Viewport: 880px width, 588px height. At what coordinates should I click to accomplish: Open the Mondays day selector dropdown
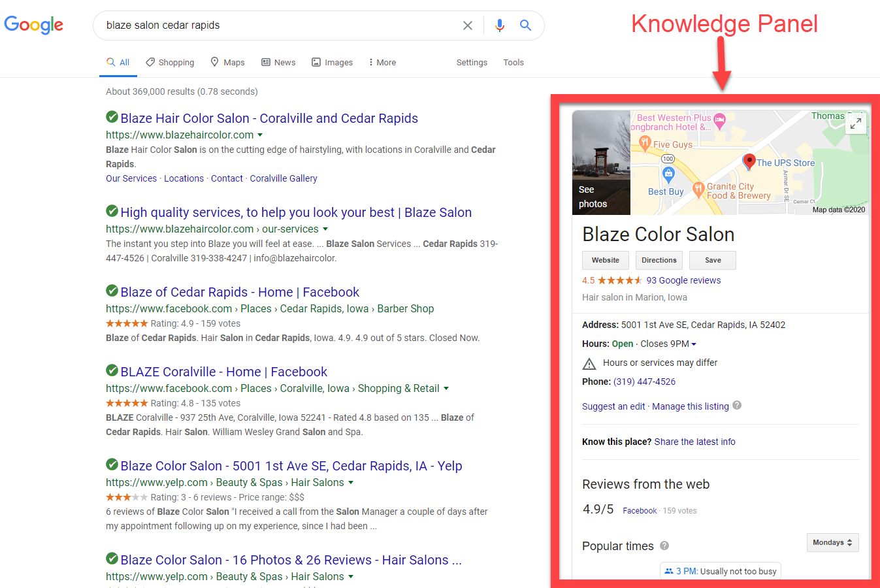coord(832,542)
